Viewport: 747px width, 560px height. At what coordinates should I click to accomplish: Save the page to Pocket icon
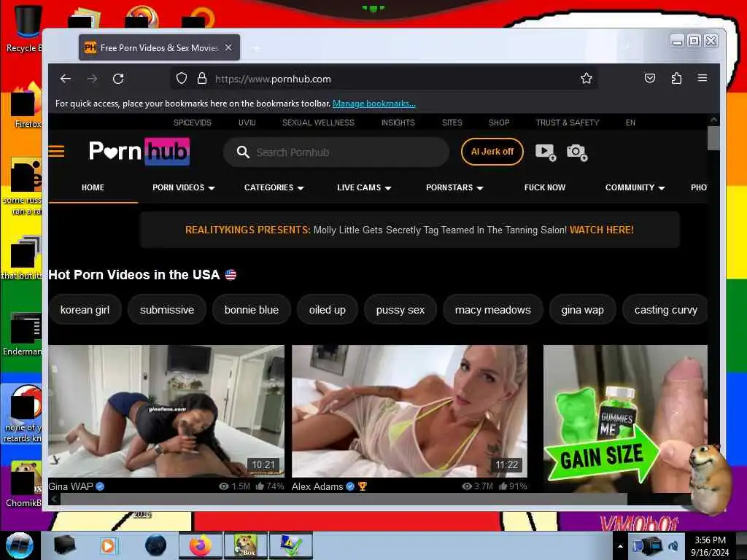tap(650, 79)
